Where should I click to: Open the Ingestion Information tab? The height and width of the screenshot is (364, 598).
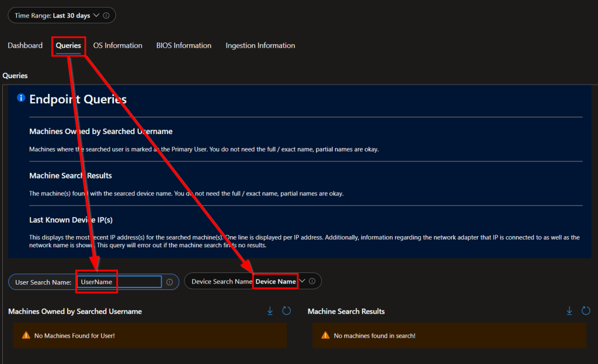coord(260,45)
